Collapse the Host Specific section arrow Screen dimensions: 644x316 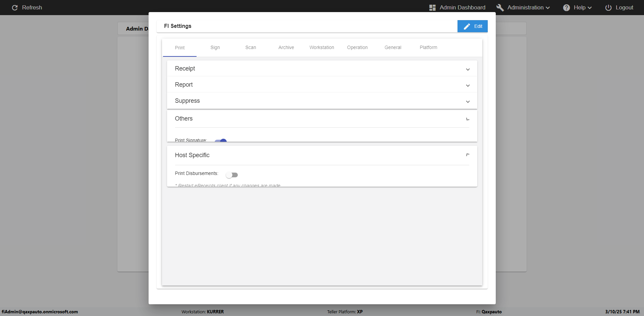pyautogui.click(x=468, y=155)
